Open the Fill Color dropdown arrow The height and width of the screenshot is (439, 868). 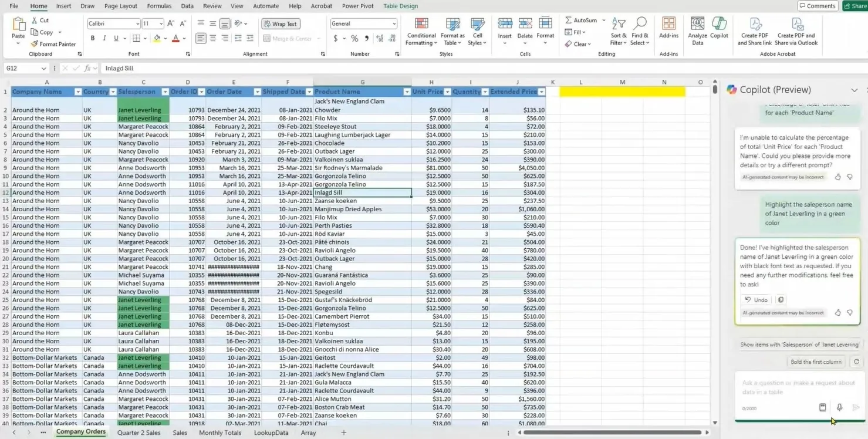click(x=166, y=39)
